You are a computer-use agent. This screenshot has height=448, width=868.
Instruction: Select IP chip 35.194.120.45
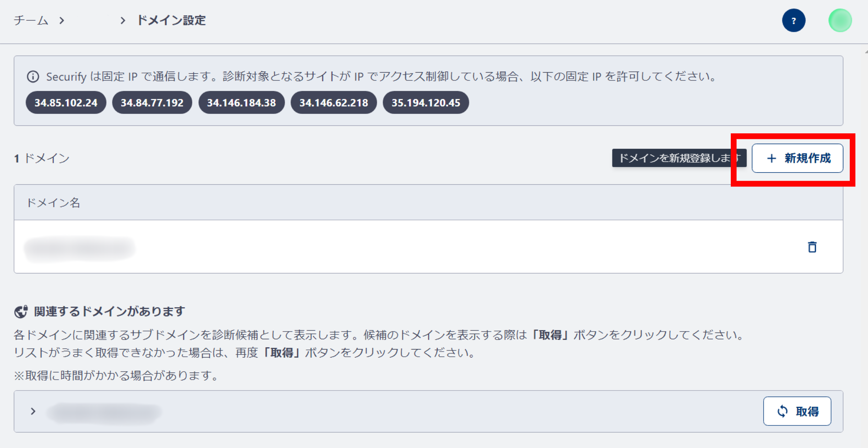[426, 103]
